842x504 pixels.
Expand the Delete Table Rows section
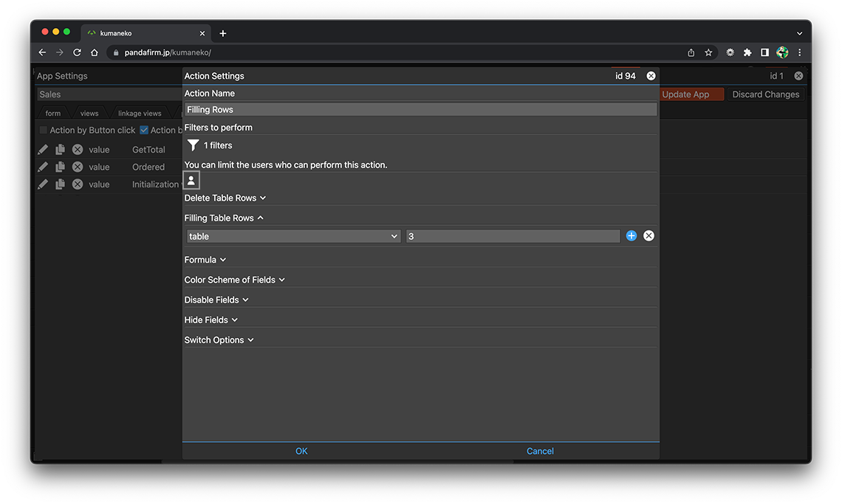click(225, 198)
